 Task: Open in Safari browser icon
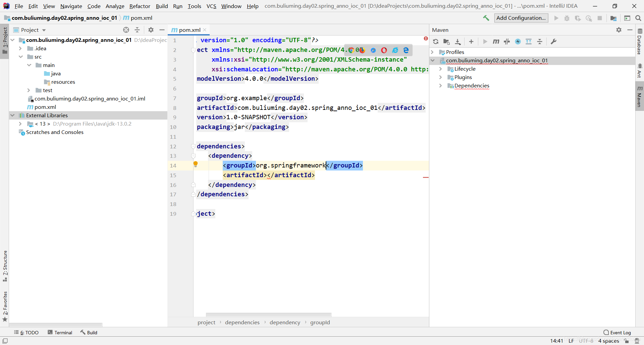[x=373, y=50]
